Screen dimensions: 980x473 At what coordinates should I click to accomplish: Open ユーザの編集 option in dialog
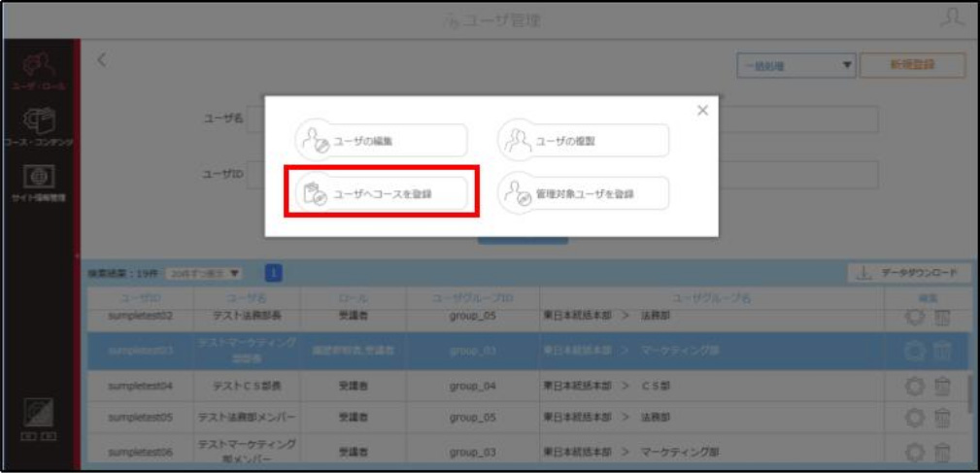pos(382,141)
